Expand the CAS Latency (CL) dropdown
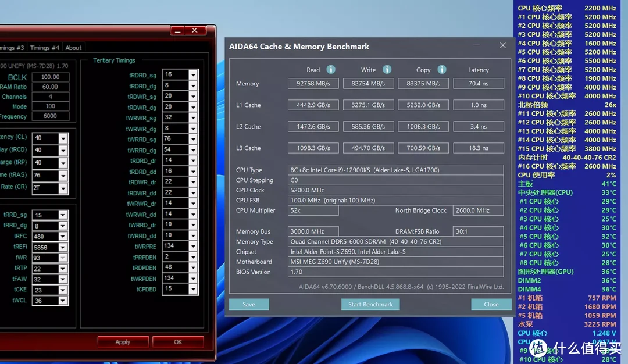This screenshot has width=628, height=364. tap(63, 138)
